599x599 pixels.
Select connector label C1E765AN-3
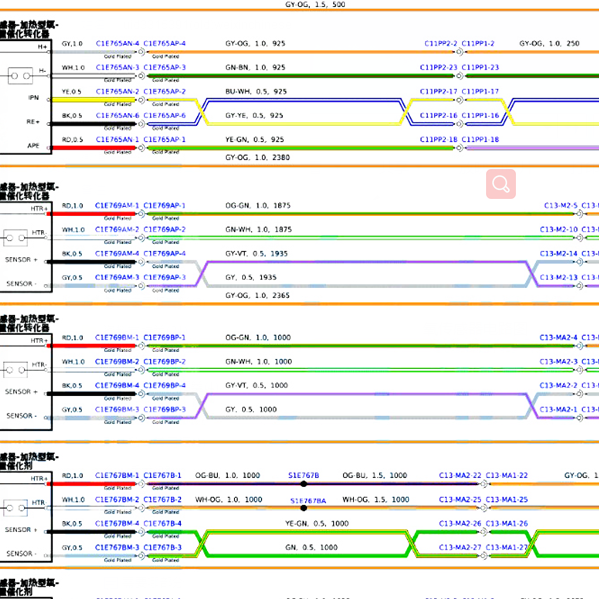pyautogui.click(x=117, y=68)
